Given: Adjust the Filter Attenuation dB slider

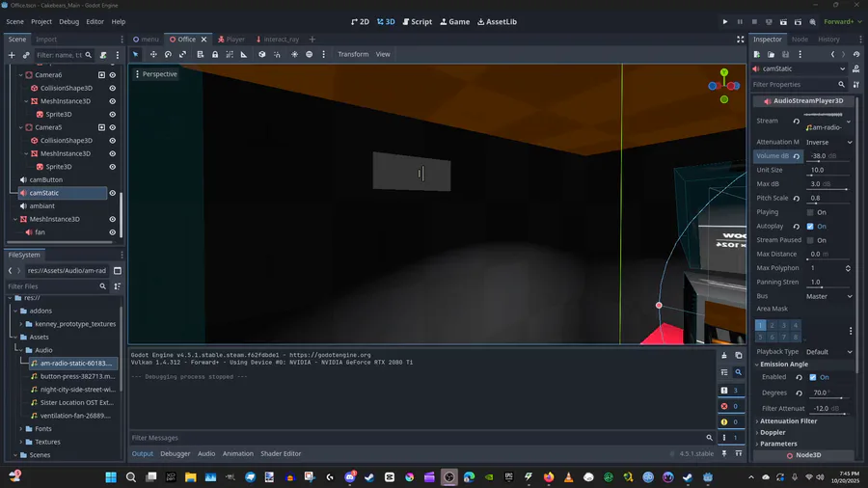Looking at the screenshot, I should point(828,414).
